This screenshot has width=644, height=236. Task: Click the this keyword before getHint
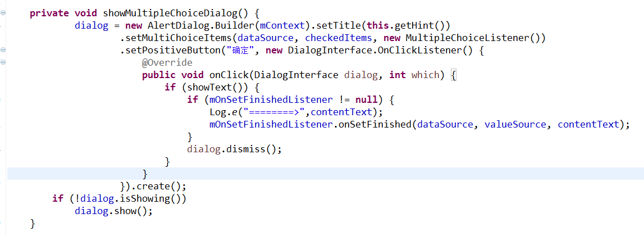click(377, 25)
